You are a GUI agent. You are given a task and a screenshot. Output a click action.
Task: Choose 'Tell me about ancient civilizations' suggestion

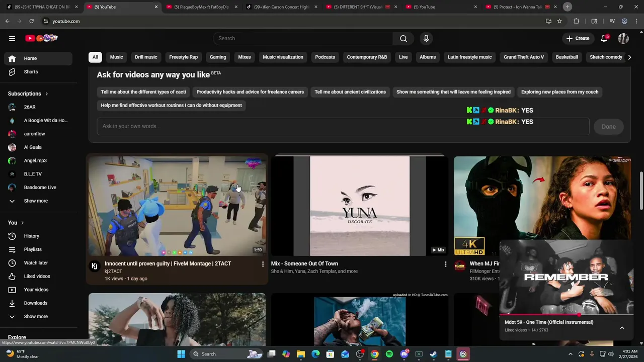click(350, 92)
